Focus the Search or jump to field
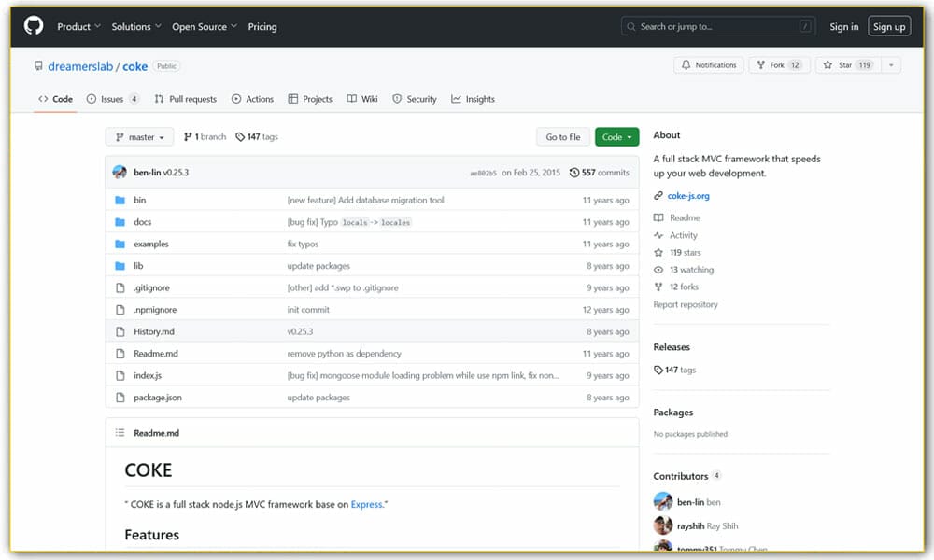This screenshot has width=934, height=560. [717, 27]
